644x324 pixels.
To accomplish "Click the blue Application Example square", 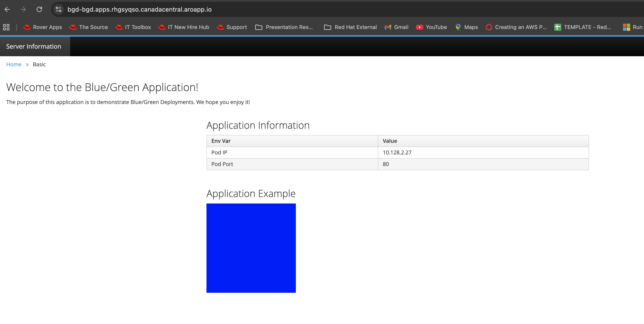I will [x=251, y=248].
